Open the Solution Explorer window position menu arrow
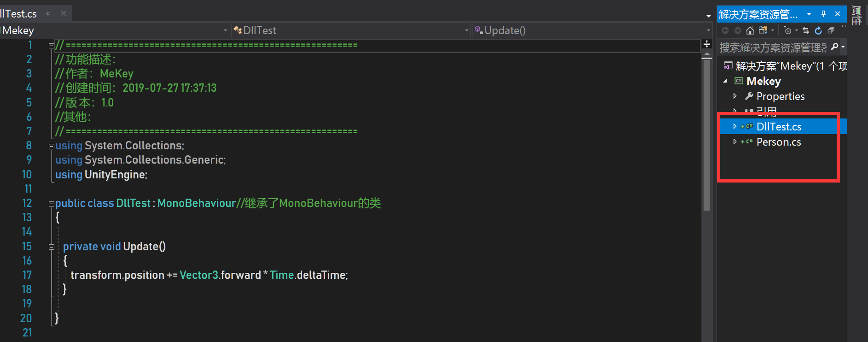 [809, 14]
